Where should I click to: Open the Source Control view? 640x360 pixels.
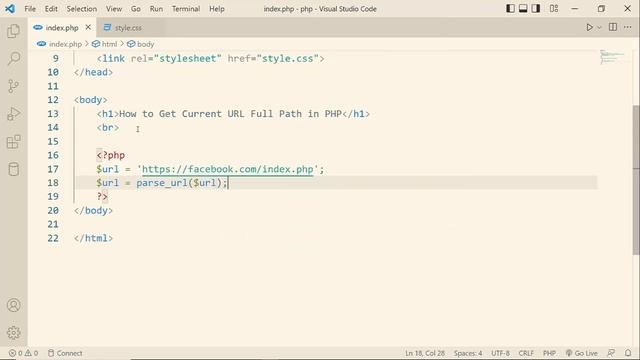point(13,86)
